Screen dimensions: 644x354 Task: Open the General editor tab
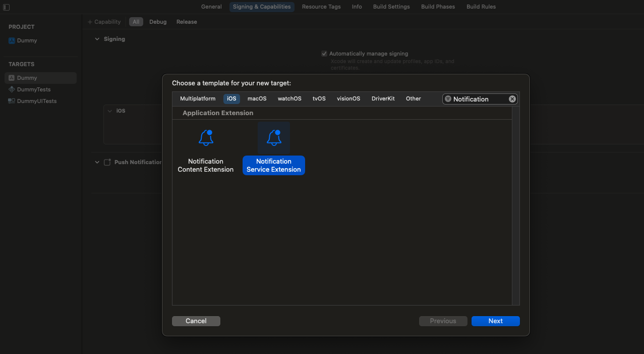[x=211, y=7]
